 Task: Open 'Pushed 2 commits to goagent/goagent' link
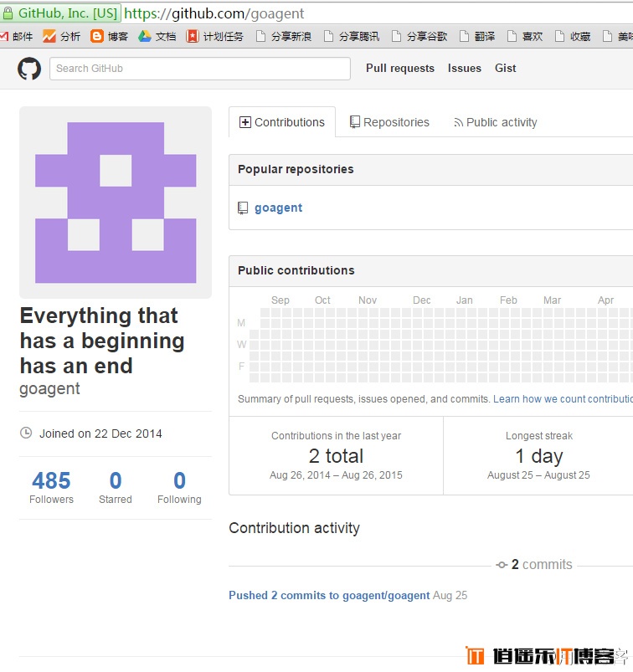point(329,595)
